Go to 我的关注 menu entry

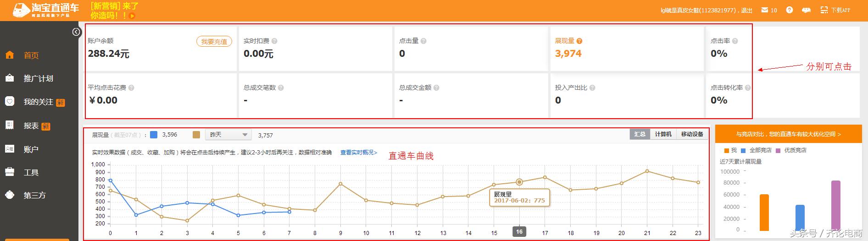click(x=39, y=102)
